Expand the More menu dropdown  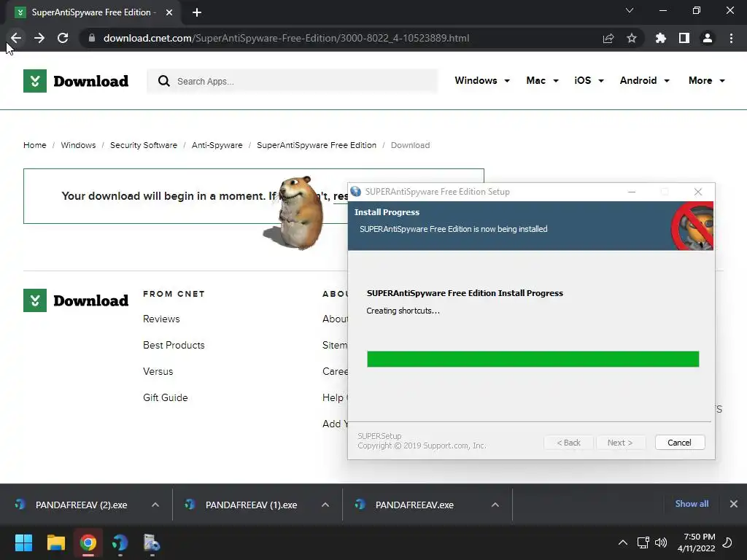click(x=706, y=80)
